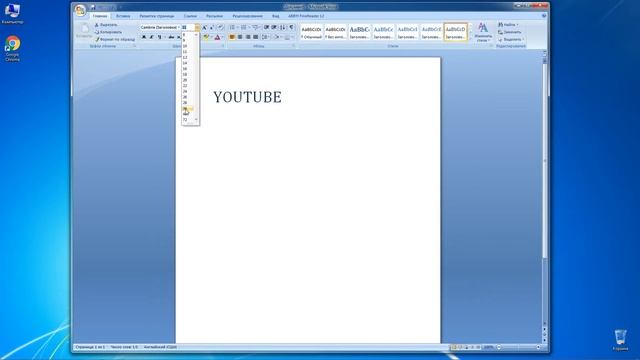Click the Numbering list icon
The image size is (640, 360).
pos(244,27)
